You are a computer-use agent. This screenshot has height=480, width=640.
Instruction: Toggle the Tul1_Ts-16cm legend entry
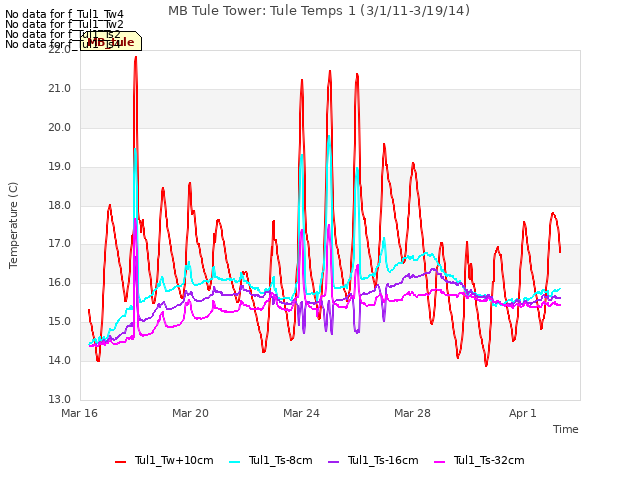pos(373,460)
